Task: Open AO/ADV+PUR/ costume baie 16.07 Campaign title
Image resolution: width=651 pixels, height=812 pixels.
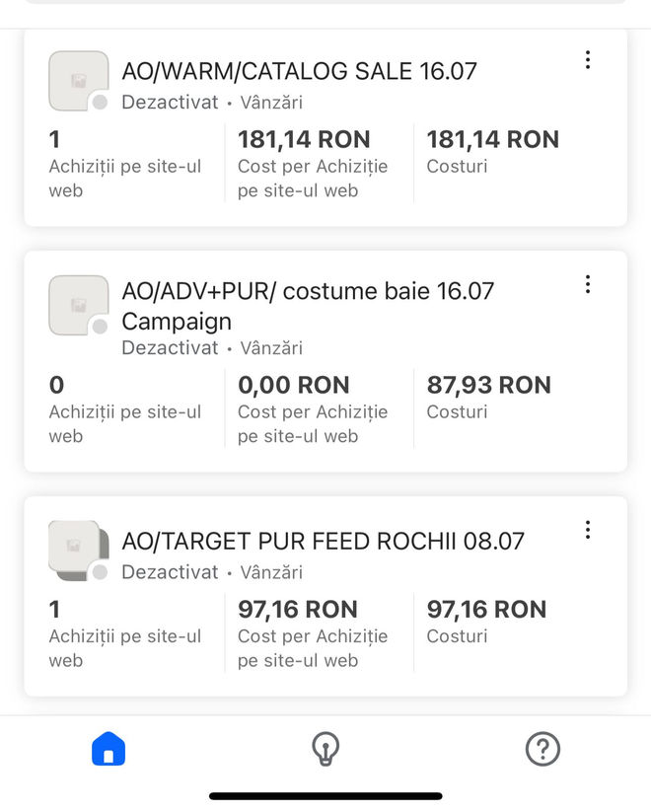Action: coord(307,306)
